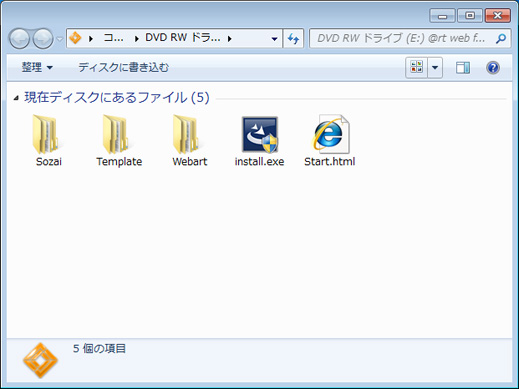Expand the address bar root chevron

point(91,39)
